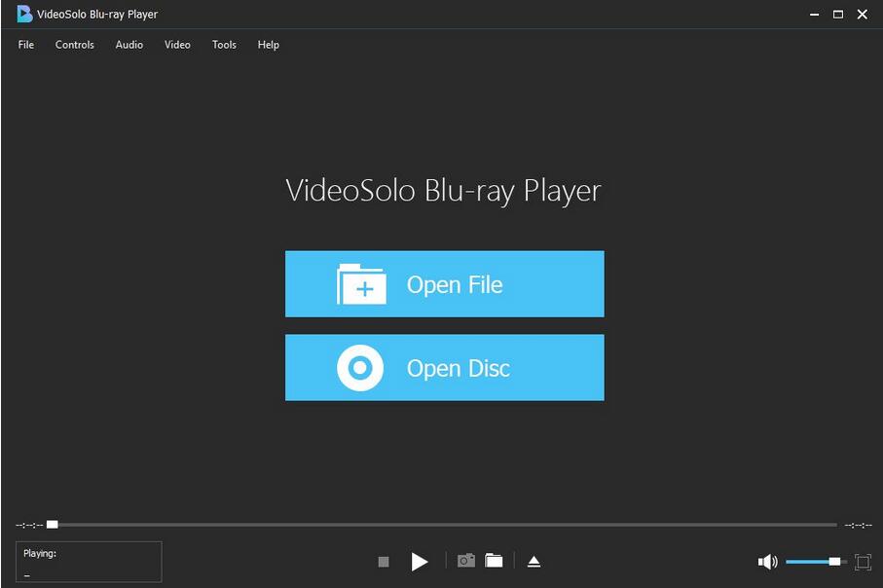Enter fullscreen with the bottom-right icon
Image resolution: width=883 pixels, height=588 pixels.
pyautogui.click(x=863, y=562)
